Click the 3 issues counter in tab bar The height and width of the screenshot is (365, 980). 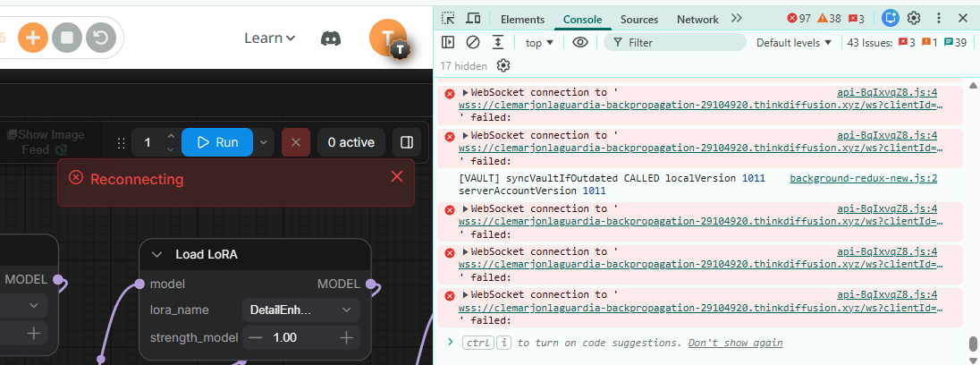[x=857, y=19]
